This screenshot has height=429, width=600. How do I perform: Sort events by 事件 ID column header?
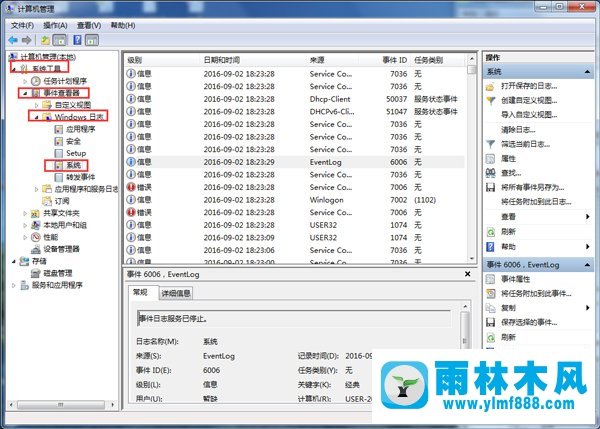[x=394, y=60]
